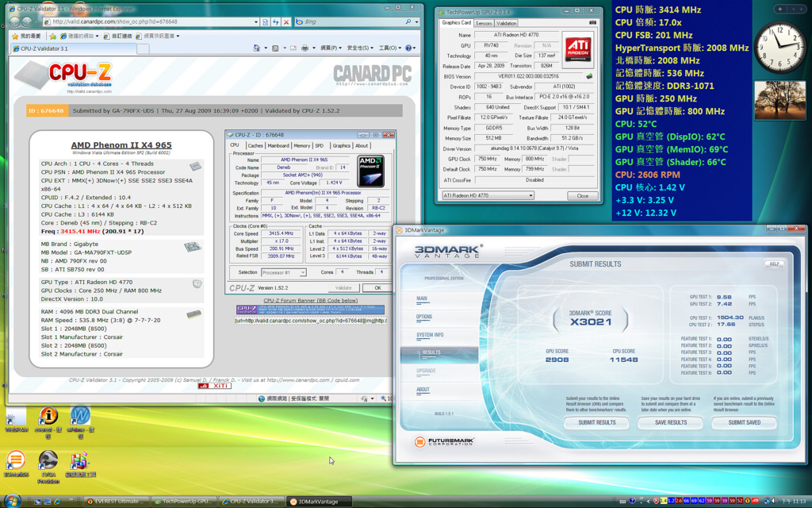Print the page with printer icon
812x508 pixels.
[305, 48]
